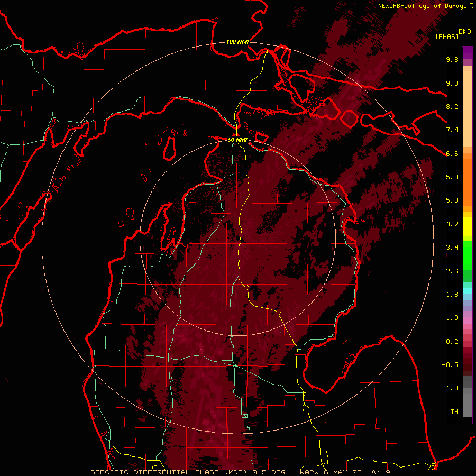Pick the bright green color bar segment
The height and width of the screenshot is (476, 476).
(467, 255)
